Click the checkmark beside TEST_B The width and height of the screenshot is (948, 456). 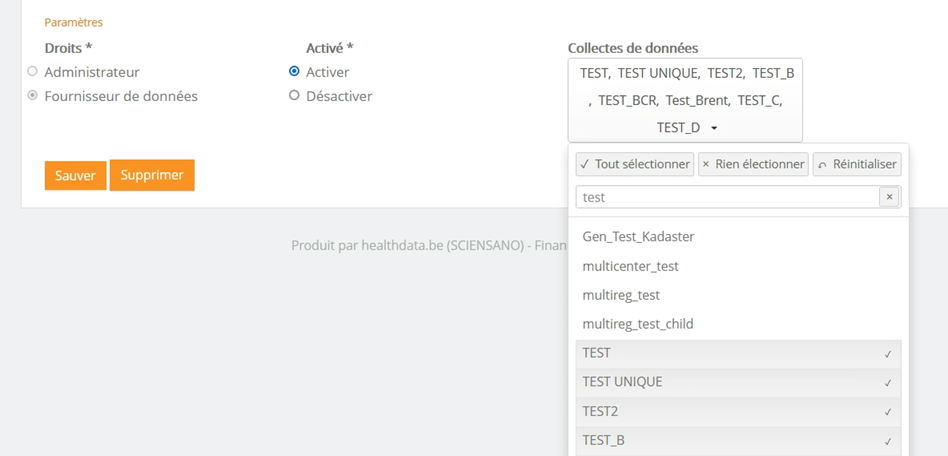(887, 441)
